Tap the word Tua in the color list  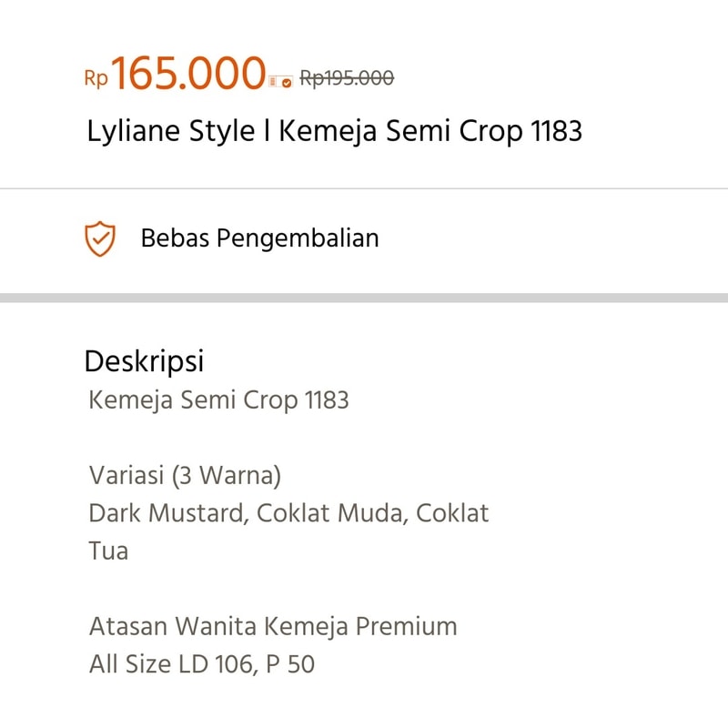[x=108, y=551]
